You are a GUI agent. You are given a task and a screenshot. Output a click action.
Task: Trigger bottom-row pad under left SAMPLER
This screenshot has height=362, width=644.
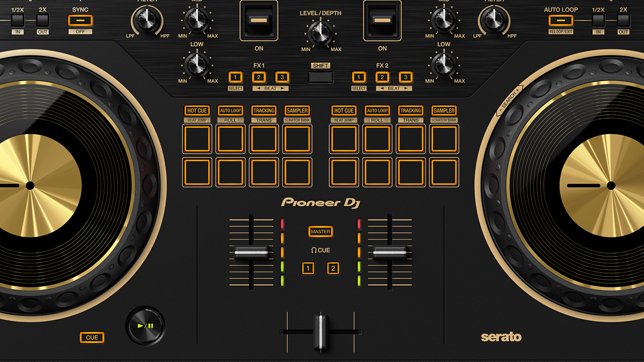point(297,172)
